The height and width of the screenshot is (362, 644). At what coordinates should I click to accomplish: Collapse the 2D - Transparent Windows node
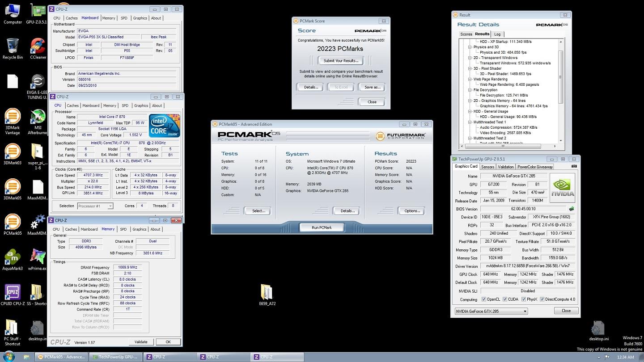tap(470, 58)
